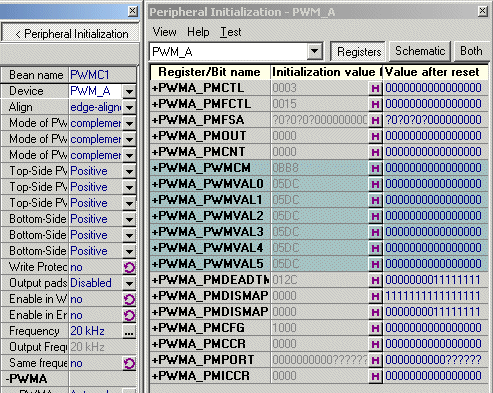Click the 'Initialization value' column header
493x393 pixels.
click(326, 72)
